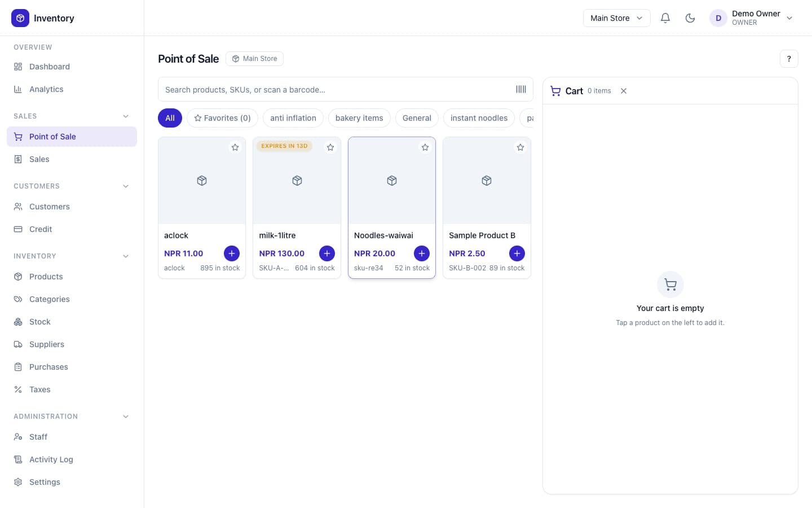Filter by bakery items category
Screen dimensions: 812x508
[x=359, y=118]
